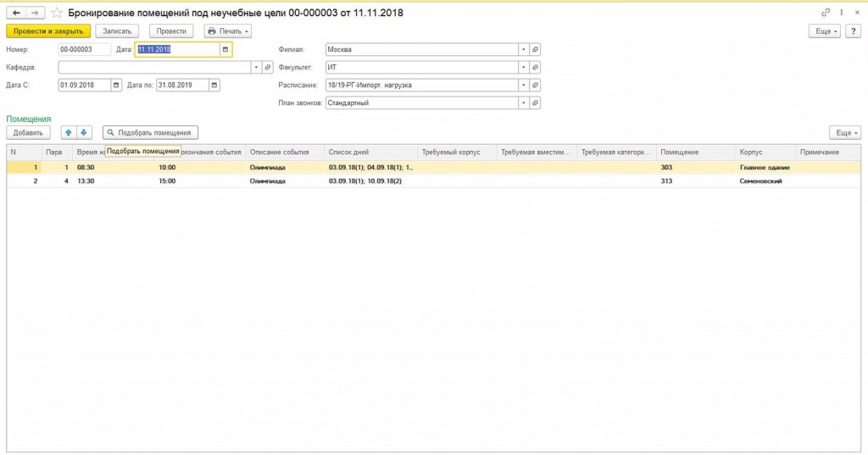Click the Провести и закрыть button
Viewport: 868px width, 455px height.
[48, 31]
